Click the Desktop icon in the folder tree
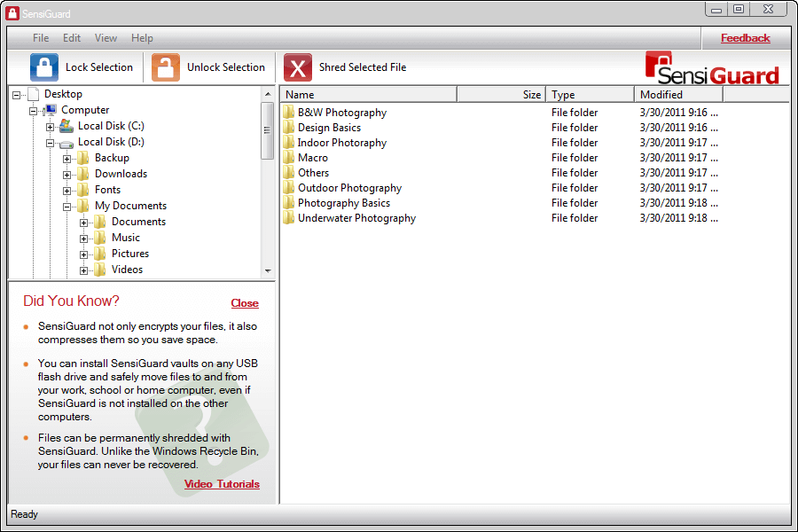This screenshot has width=798, height=532. tap(34, 93)
